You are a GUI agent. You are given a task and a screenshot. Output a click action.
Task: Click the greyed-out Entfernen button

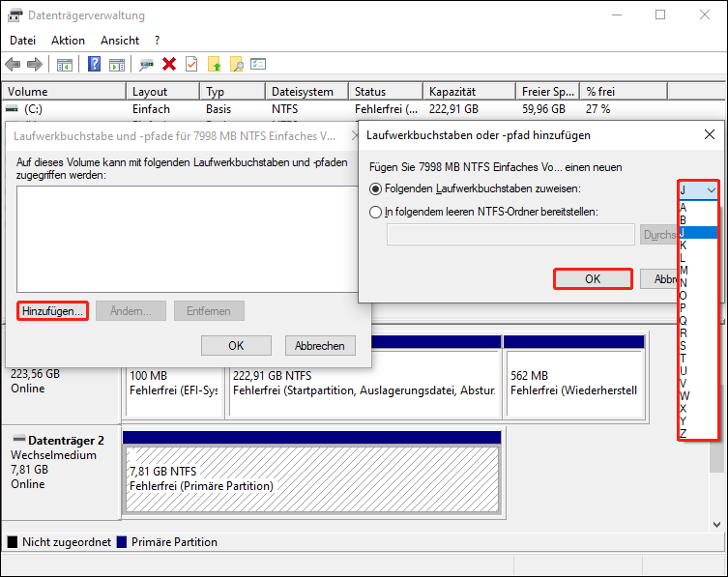point(209,311)
